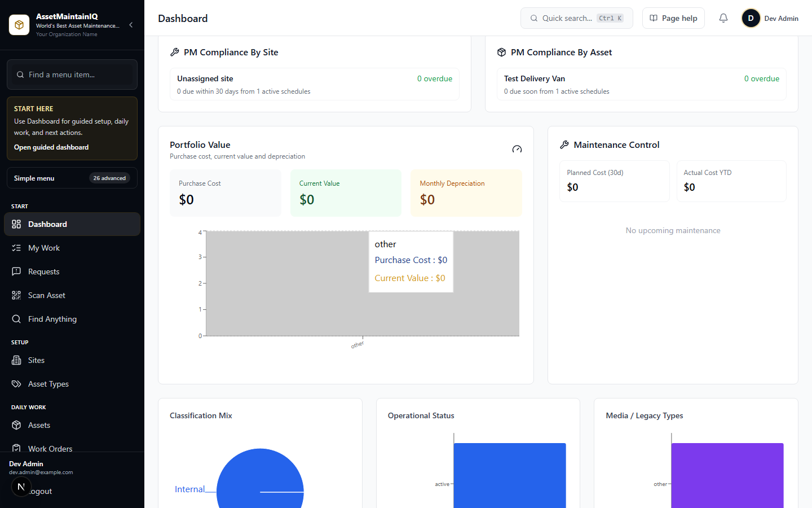812x508 pixels.
Task: Focus the Find a menu item field
Action: [72, 75]
